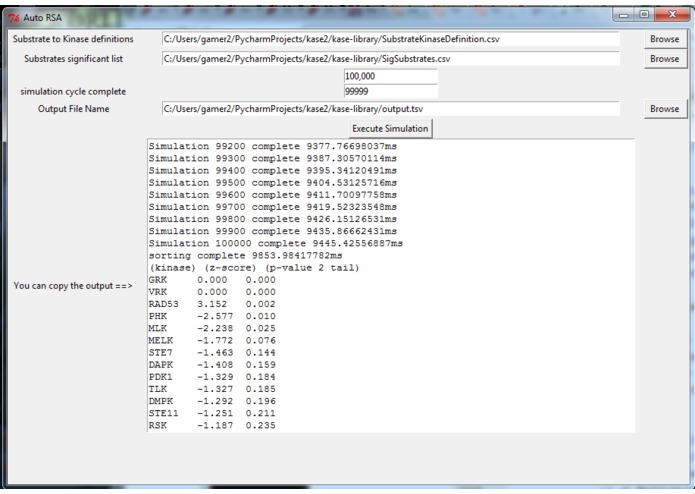Click the 99999 cycle complete field

pyautogui.click(x=390, y=91)
